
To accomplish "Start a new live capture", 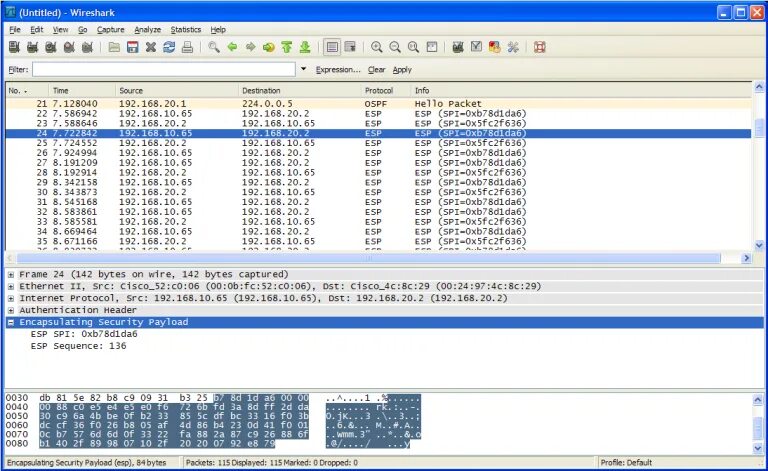I will [x=50, y=47].
